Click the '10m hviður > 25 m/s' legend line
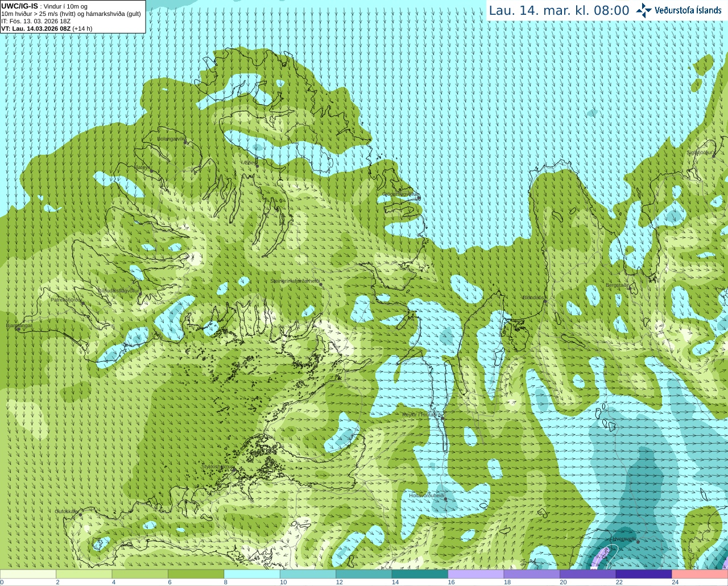 [71, 14]
